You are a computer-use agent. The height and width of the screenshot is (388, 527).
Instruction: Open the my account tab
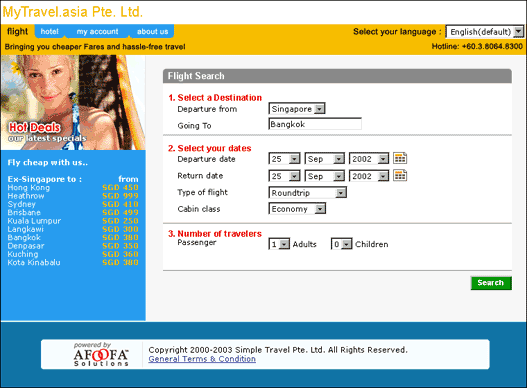coord(97,31)
